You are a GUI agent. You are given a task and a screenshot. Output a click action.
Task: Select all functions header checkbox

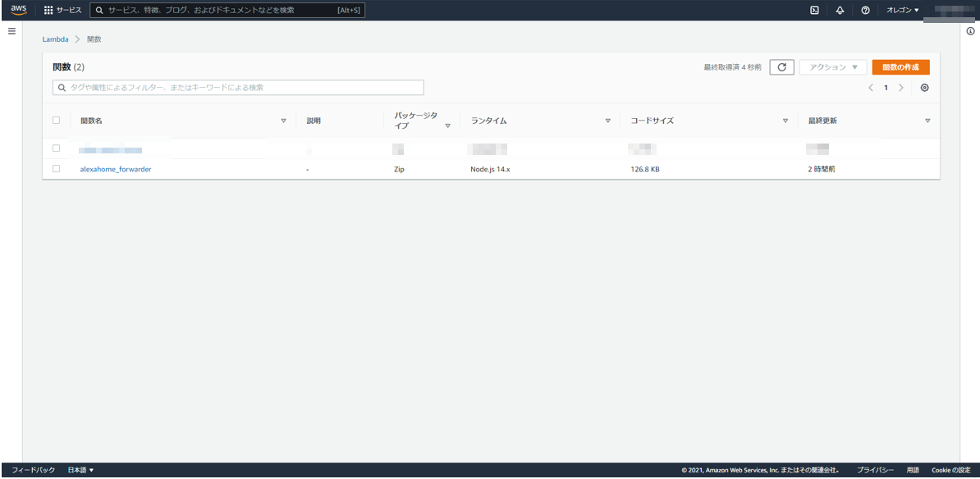pos(57,120)
